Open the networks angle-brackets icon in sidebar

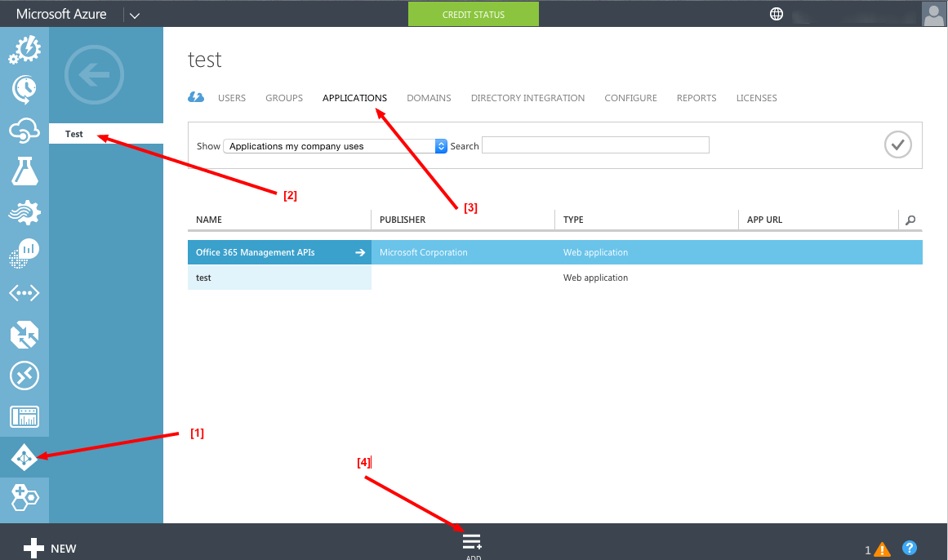pos(24,293)
